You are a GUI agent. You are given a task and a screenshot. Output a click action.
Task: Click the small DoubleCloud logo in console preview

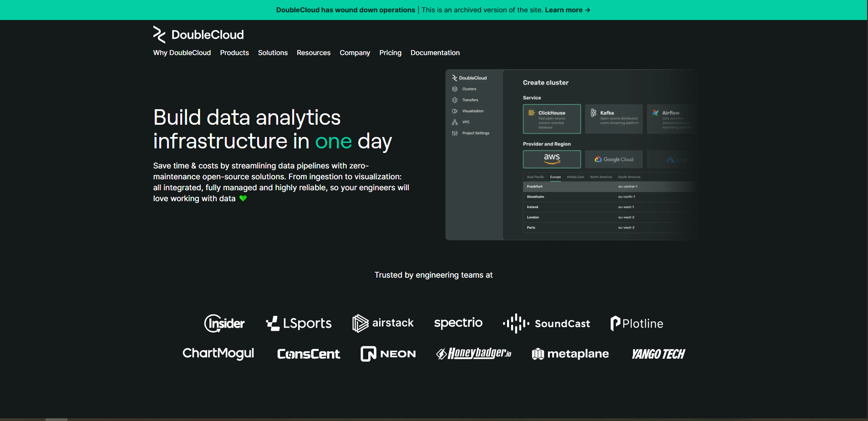(469, 78)
